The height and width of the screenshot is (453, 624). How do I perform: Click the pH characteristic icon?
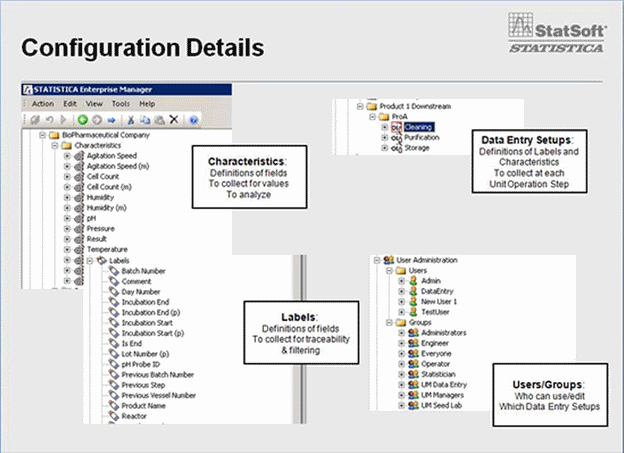click(79, 219)
